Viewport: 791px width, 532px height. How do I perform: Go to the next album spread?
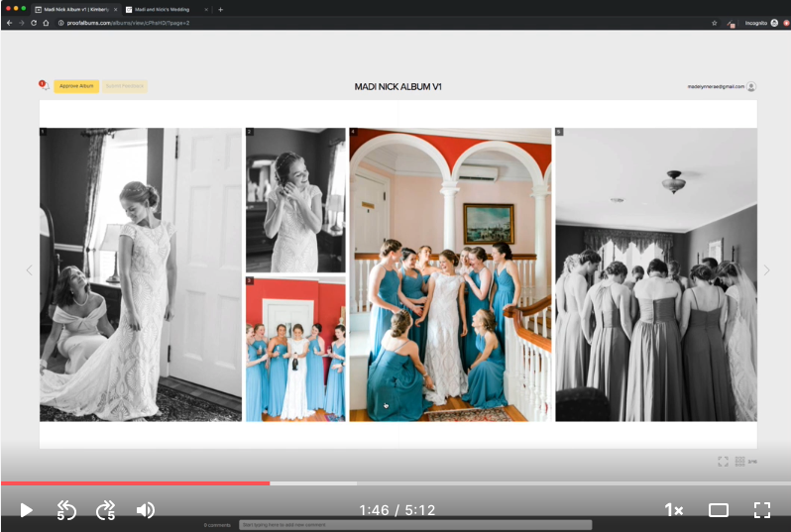coord(766,270)
